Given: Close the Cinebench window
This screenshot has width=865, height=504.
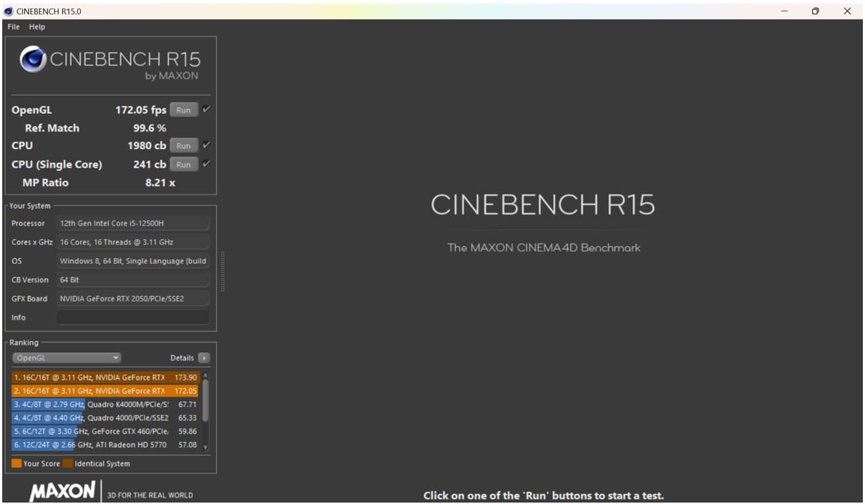Looking at the screenshot, I should tap(847, 11).
